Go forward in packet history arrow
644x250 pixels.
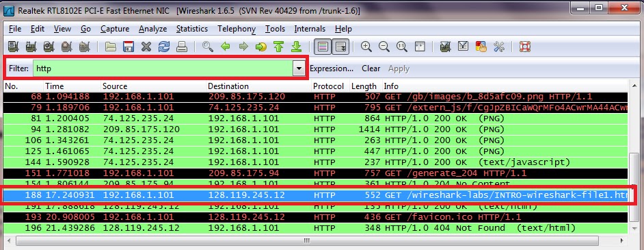point(243,47)
